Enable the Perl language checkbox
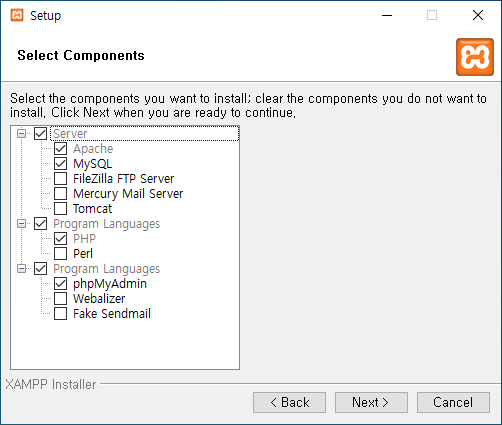Image resolution: width=502 pixels, height=425 pixels. (x=60, y=253)
